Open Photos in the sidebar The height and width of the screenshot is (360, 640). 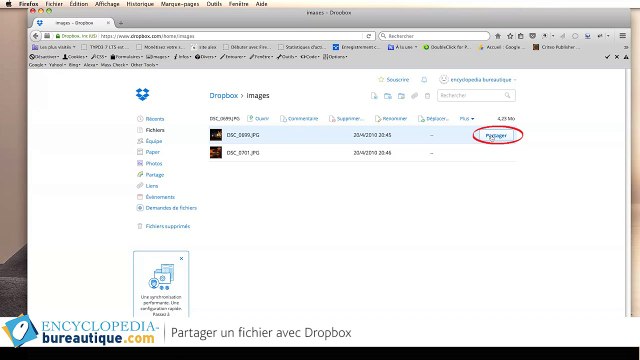pos(154,163)
